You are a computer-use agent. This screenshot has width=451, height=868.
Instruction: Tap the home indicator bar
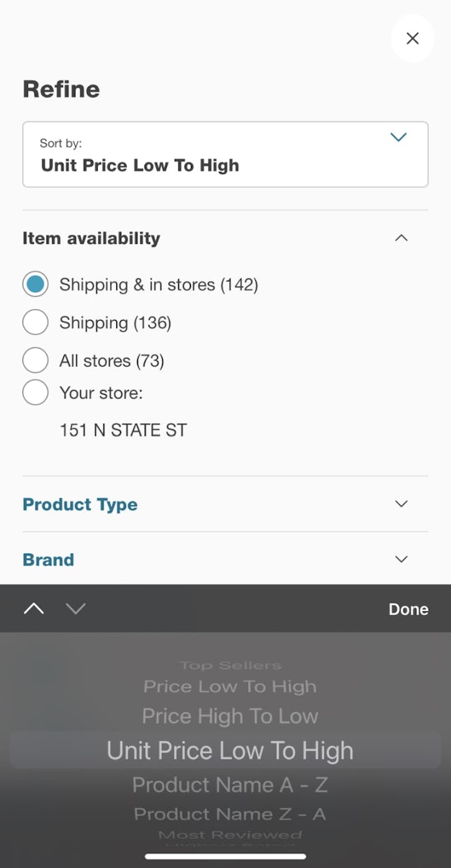click(x=225, y=856)
